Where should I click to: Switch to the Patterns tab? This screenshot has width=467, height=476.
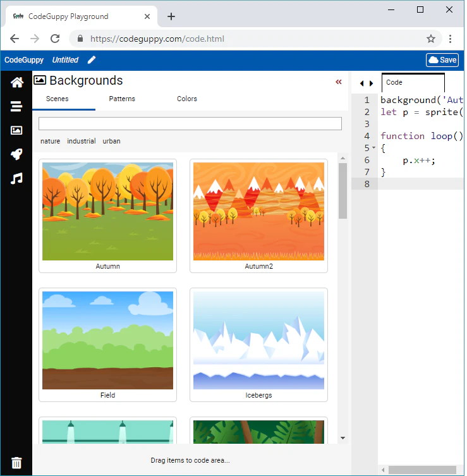pyautogui.click(x=122, y=99)
